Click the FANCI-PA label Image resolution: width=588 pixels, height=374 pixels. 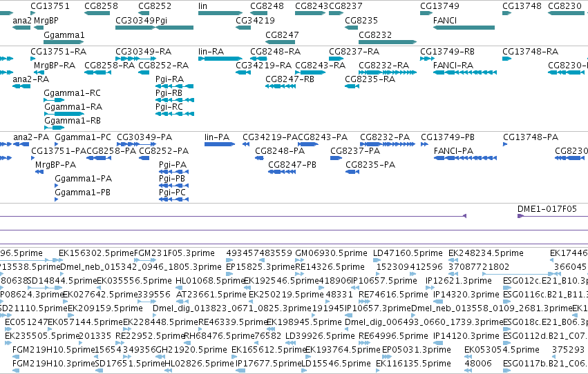(453, 151)
